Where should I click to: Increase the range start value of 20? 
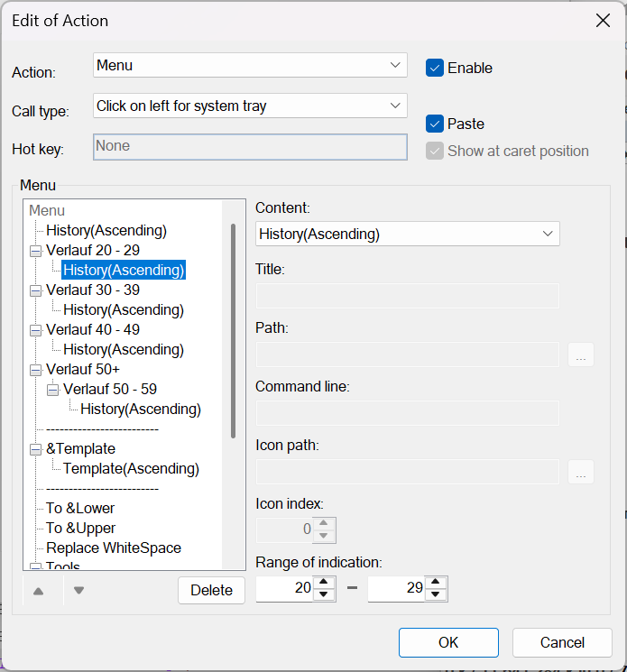coord(324,583)
